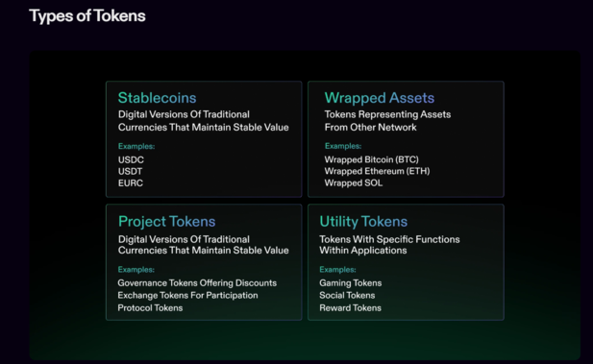Screen dimensions: 593x364
Task: Select "Exchange Tokens For Participation" entry
Action: tap(187, 295)
